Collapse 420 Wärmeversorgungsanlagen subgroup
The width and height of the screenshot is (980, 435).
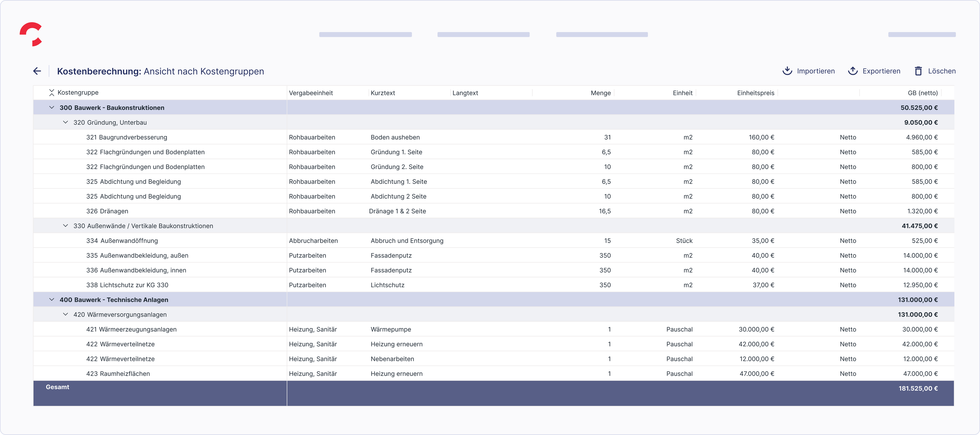point(66,314)
